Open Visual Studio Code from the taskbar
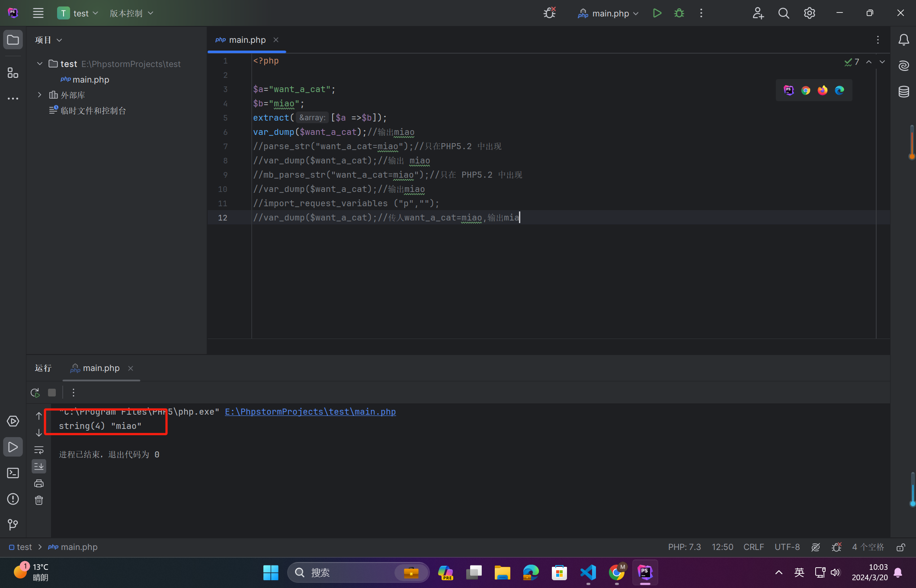This screenshot has height=588, width=916. (588, 572)
